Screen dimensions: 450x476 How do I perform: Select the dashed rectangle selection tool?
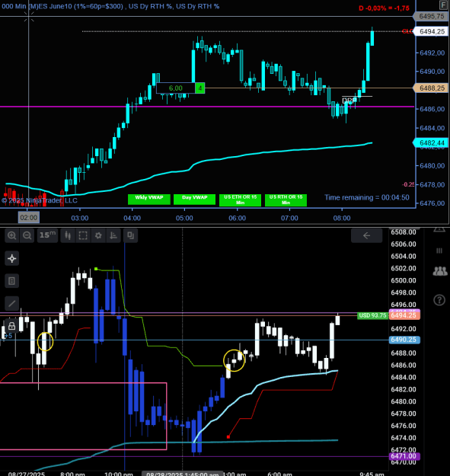(x=83, y=235)
